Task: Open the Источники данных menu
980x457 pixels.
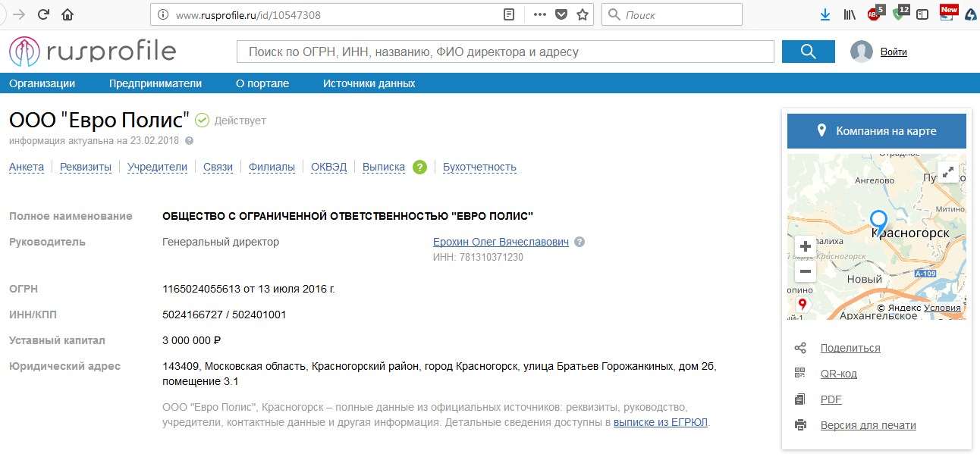Action: [x=369, y=83]
